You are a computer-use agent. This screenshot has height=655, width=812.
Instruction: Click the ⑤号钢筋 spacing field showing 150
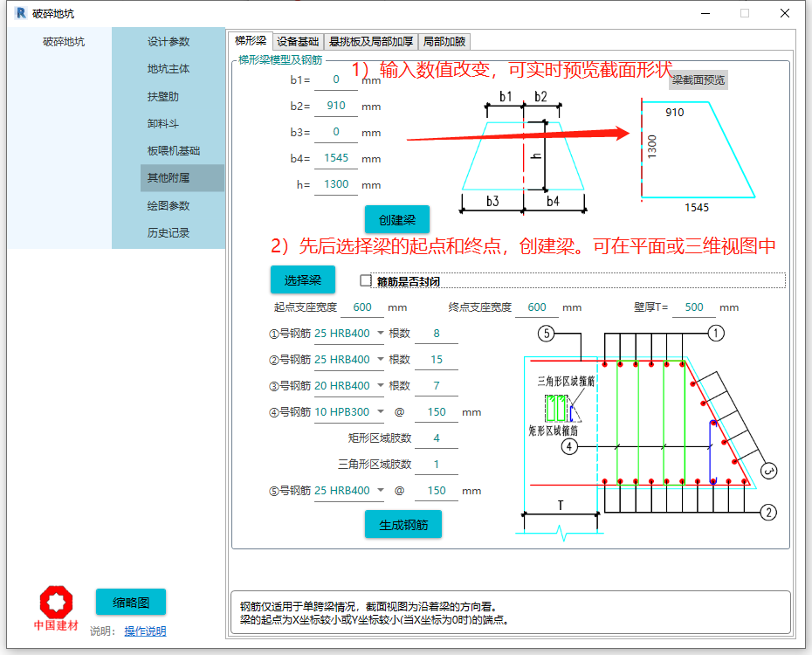[x=437, y=490]
